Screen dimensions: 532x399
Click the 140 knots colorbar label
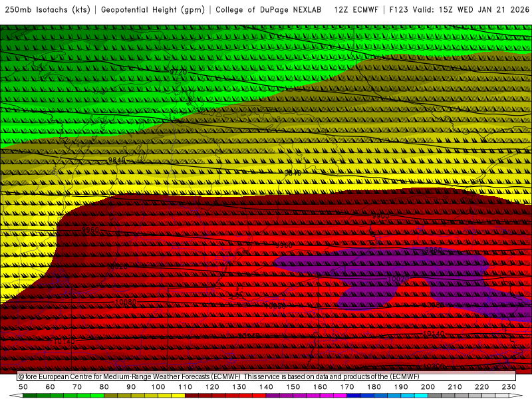coord(266,387)
